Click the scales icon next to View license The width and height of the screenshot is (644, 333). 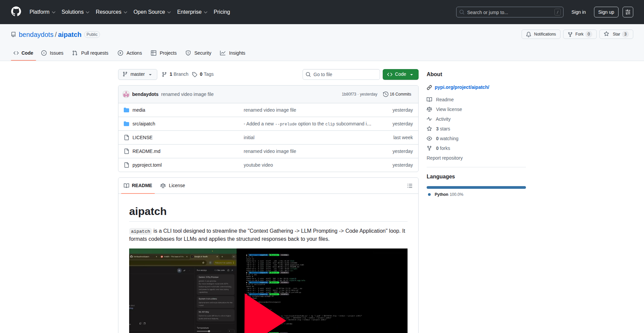430,109
